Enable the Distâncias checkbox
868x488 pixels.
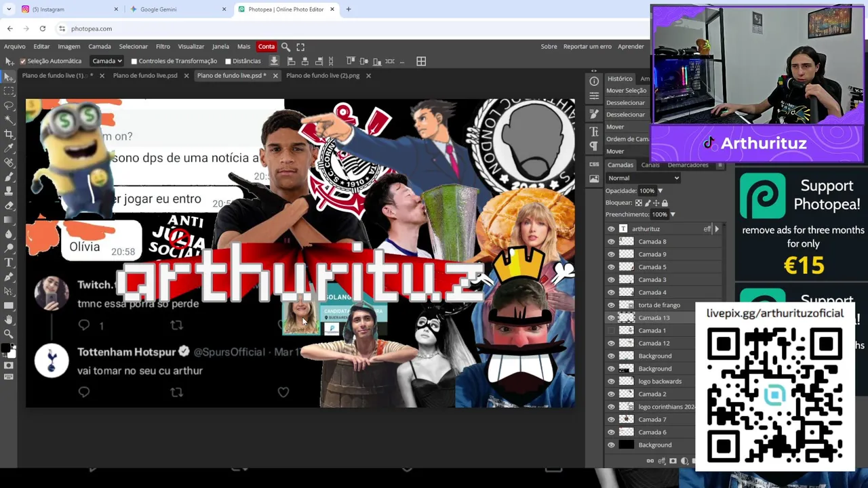(x=228, y=61)
